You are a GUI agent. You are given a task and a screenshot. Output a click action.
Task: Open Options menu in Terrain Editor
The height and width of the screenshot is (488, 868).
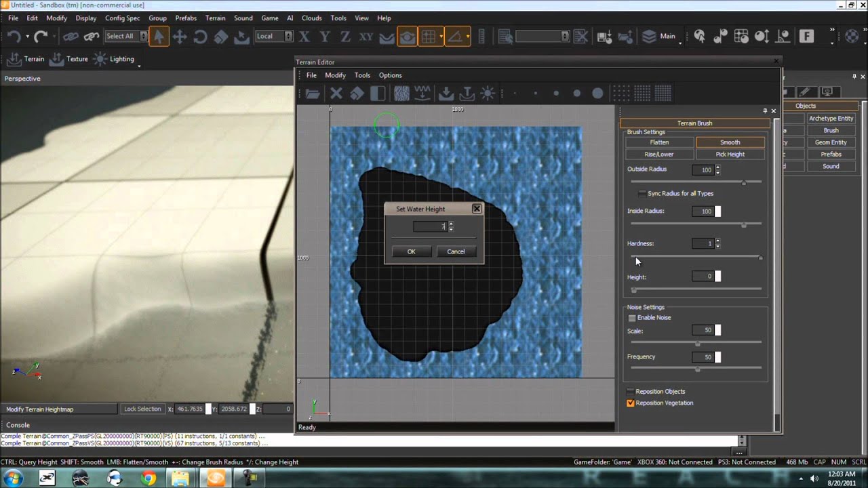(390, 75)
